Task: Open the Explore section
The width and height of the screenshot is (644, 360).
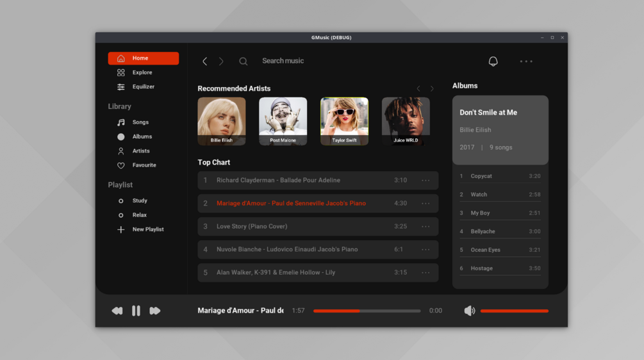Action: pos(142,72)
